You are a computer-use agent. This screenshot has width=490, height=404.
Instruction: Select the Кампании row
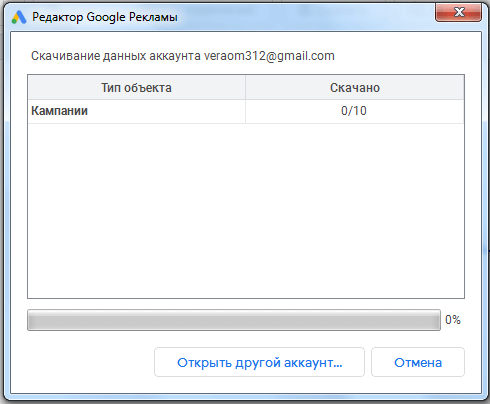click(246, 111)
